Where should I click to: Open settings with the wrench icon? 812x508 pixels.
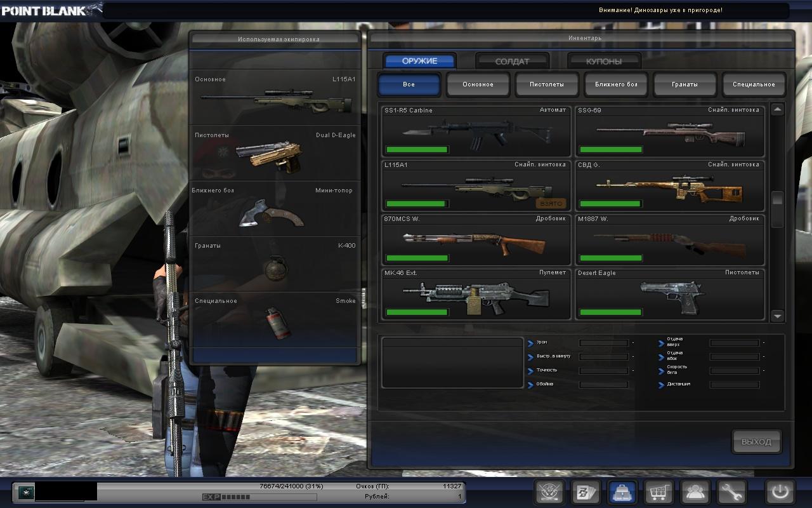(x=732, y=492)
